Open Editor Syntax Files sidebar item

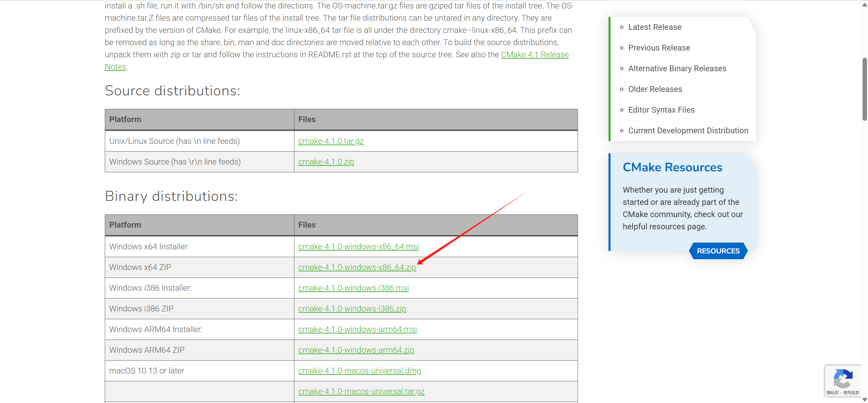pos(661,110)
